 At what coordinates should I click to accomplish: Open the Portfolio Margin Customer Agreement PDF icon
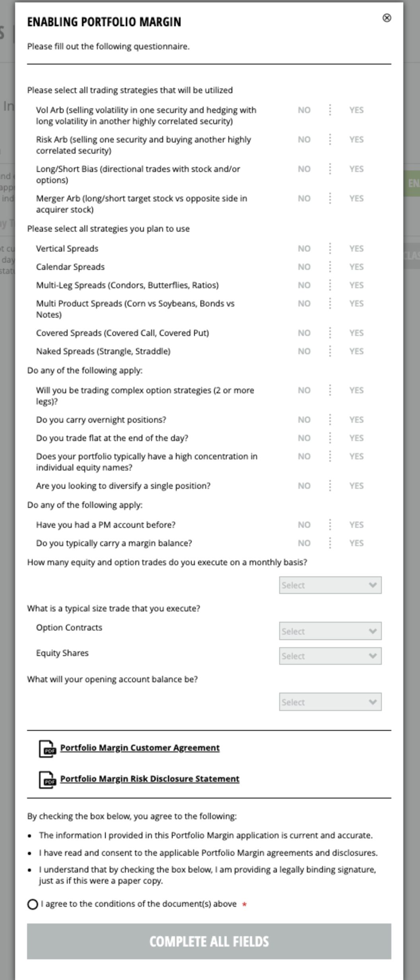pyautogui.click(x=48, y=748)
